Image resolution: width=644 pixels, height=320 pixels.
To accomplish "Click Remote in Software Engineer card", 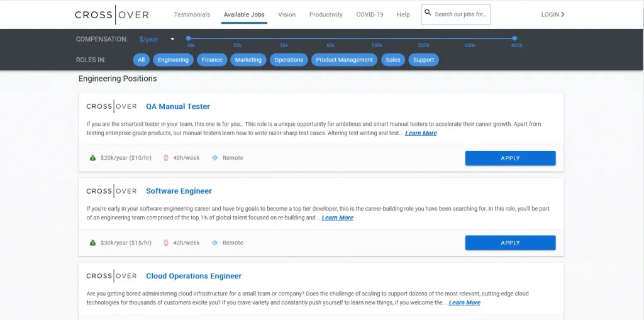I will point(233,243).
